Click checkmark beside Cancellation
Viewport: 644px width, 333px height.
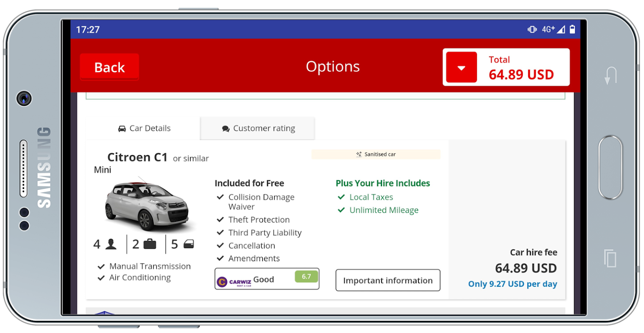(x=220, y=245)
